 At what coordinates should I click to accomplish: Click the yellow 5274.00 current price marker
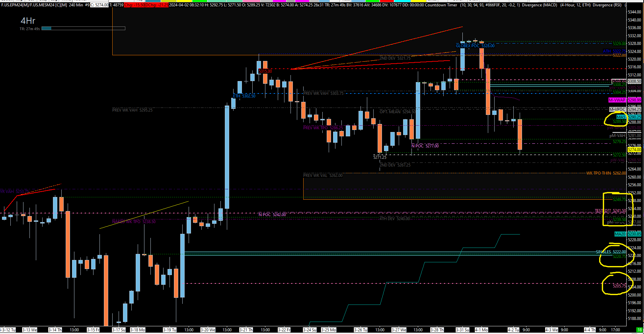634,150
